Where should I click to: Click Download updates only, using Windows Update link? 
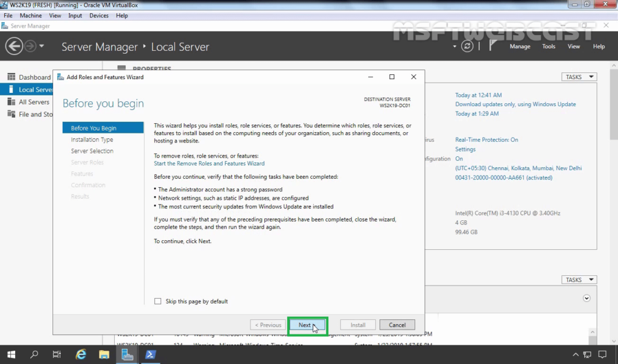(x=515, y=104)
